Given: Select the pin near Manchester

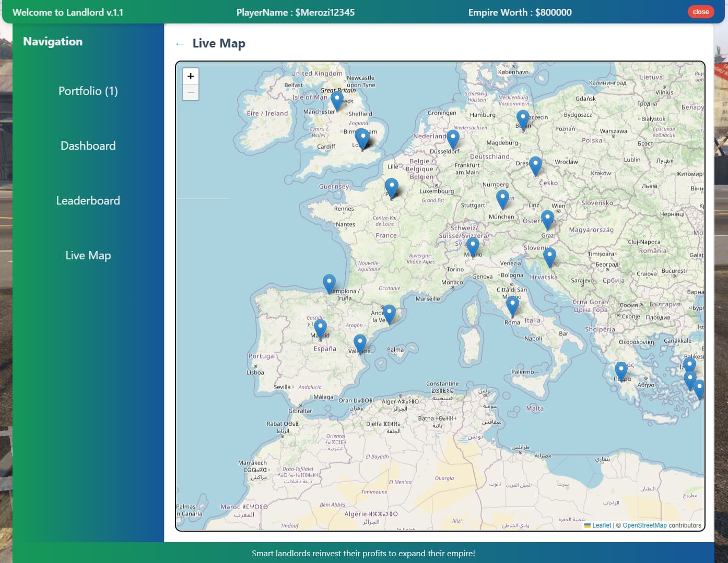Looking at the screenshot, I should click(337, 100).
